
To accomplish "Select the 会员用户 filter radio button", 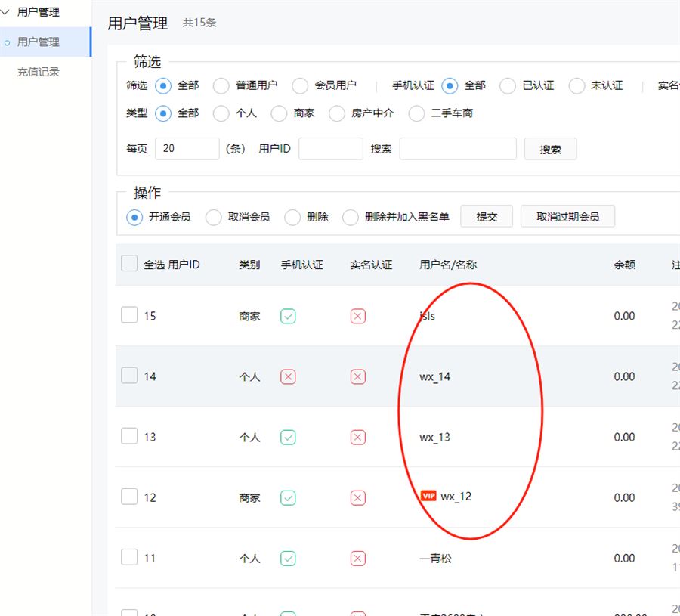I will pyautogui.click(x=300, y=85).
